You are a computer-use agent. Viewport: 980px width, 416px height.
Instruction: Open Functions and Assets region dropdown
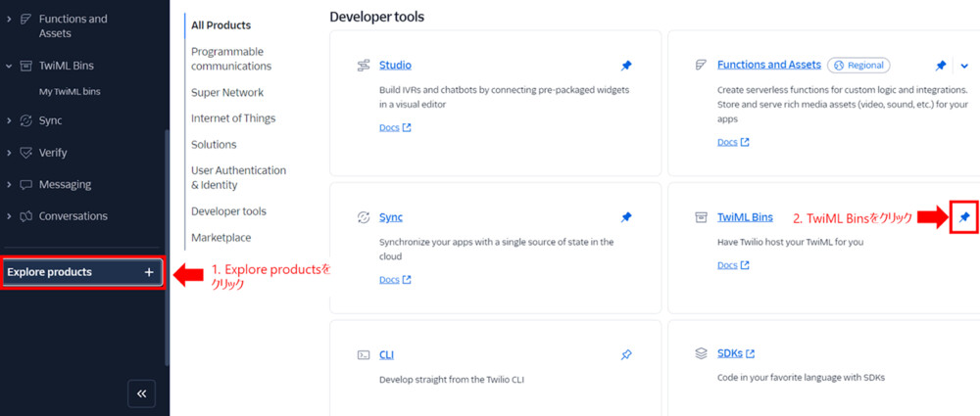(x=964, y=66)
